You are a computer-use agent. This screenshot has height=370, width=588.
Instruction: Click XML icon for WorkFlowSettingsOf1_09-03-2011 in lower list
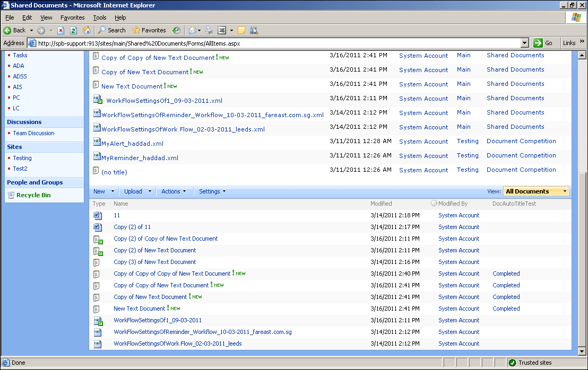click(x=98, y=321)
